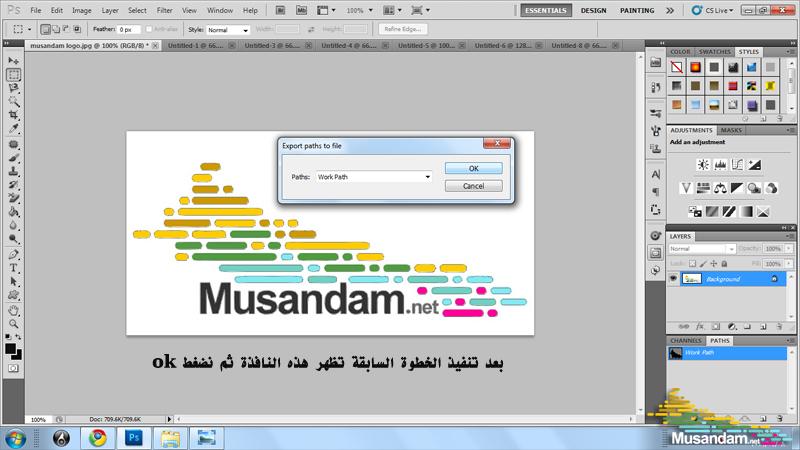Image resolution: width=800 pixels, height=450 pixels.
Task: Toggle Quick Mask mode button
Action: click(13, 368)
